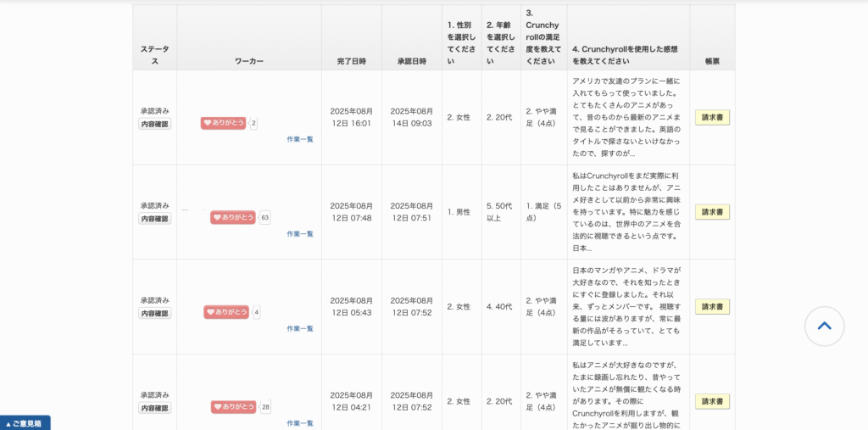Click 請求書 button in 04:21 row
The image size is (868, 430).
click(x=712, y=401)
